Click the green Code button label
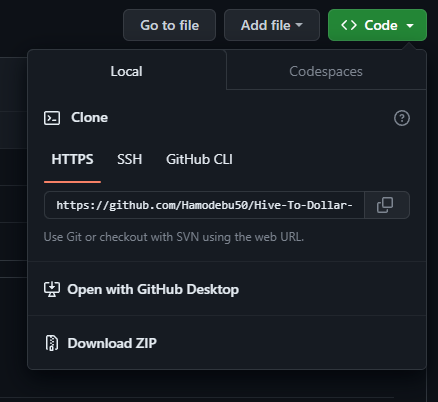Image resolution: width=438 pixels, height=402 pixels. pos(381,25)
